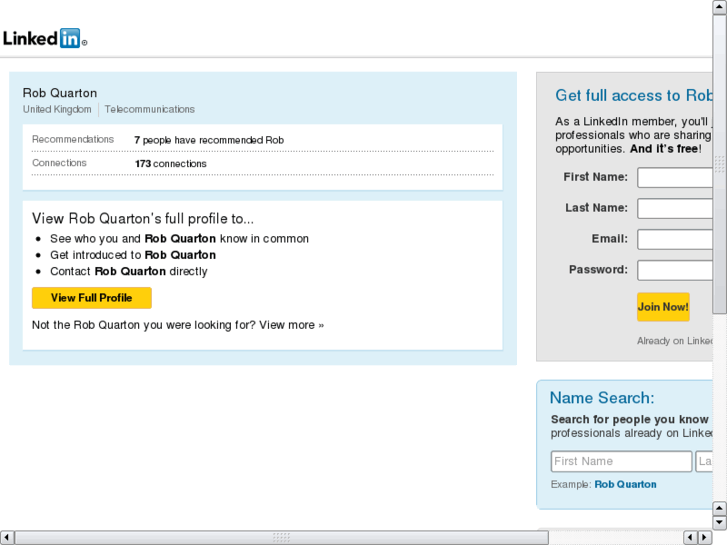Click the '173 connections' text

pyautogui.click(x=171, y=164)
